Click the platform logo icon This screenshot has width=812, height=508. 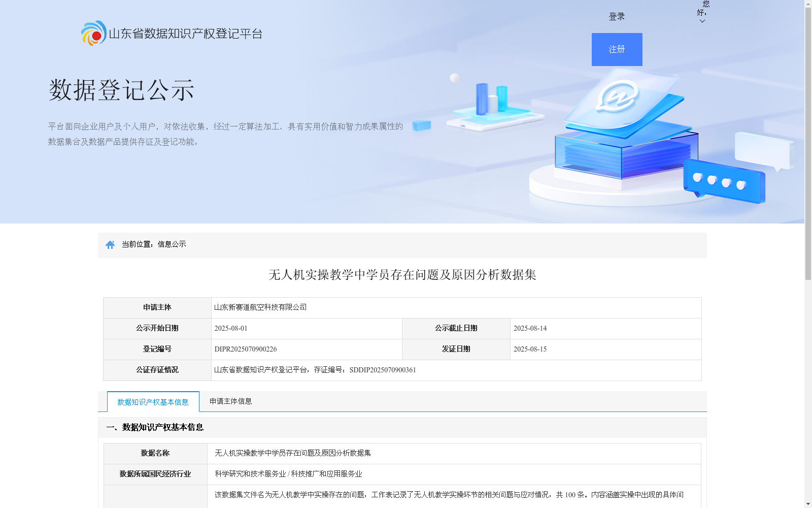click(x=94, y=33)
